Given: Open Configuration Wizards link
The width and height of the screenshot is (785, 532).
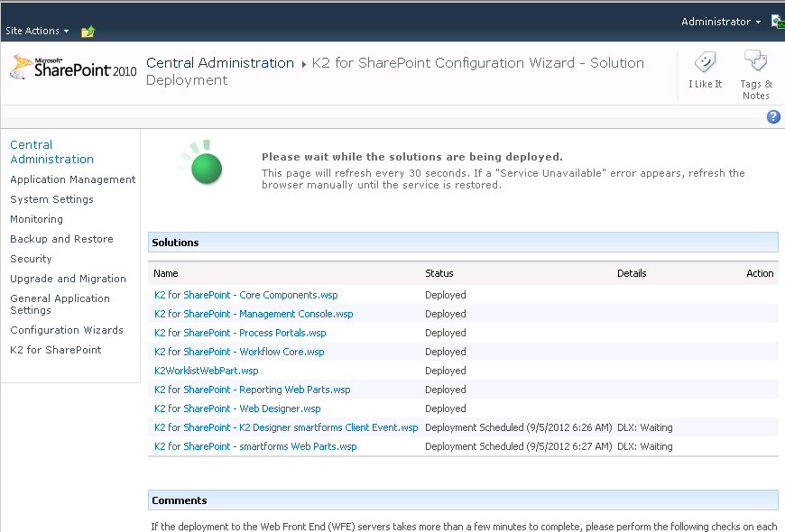Looking at the screenshot, I should coord(66,330).
